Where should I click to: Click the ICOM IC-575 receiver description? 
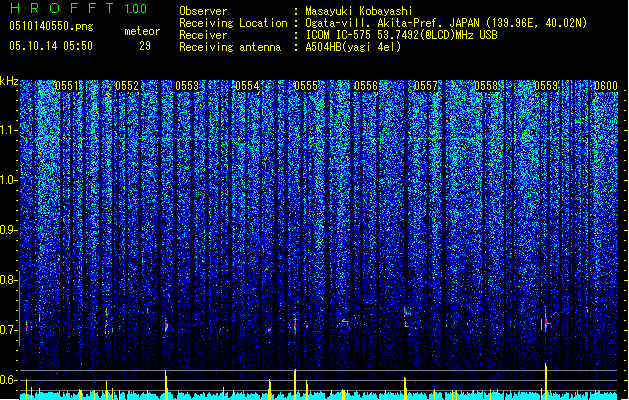[x=401, y=35]
